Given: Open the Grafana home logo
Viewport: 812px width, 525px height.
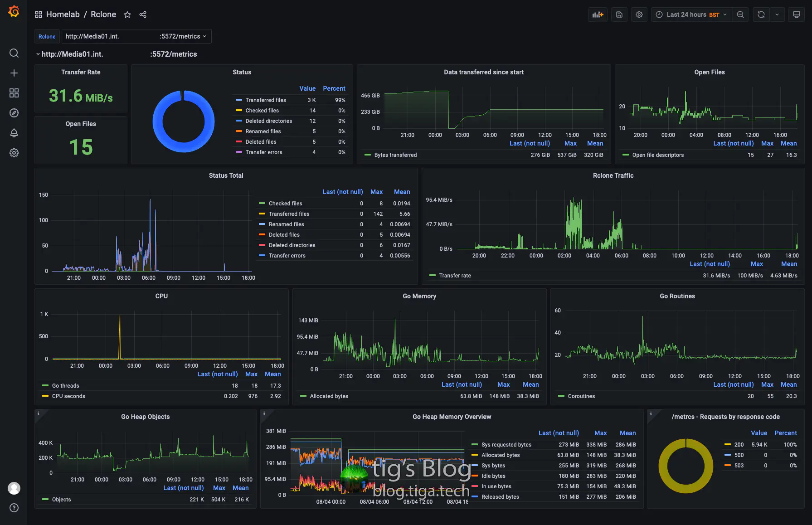Looking at the screenshot, I should [14, 11].
